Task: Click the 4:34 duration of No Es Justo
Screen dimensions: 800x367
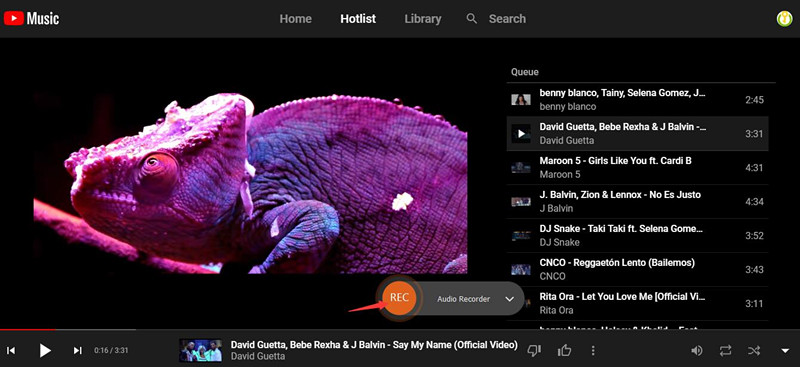Action: tap(754, 202)
